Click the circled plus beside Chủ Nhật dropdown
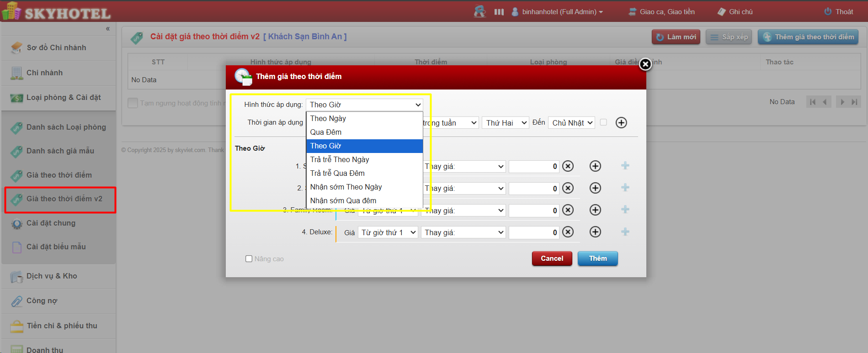Image resolution: width=868 pixels, height=353 pixels. (x=621, y=122)
